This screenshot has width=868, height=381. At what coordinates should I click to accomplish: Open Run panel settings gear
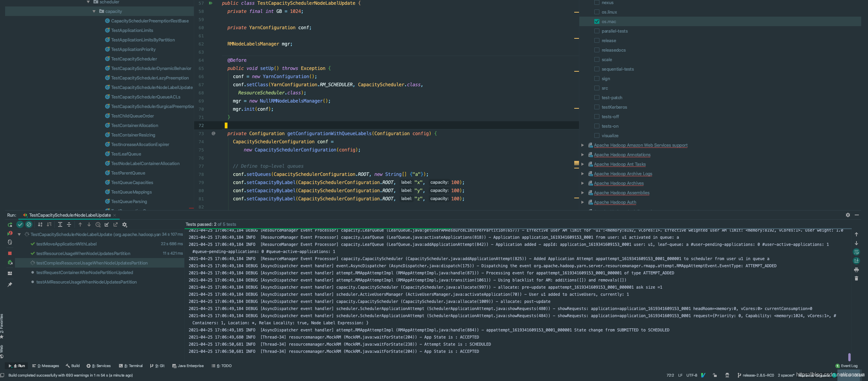click(848, 215)
